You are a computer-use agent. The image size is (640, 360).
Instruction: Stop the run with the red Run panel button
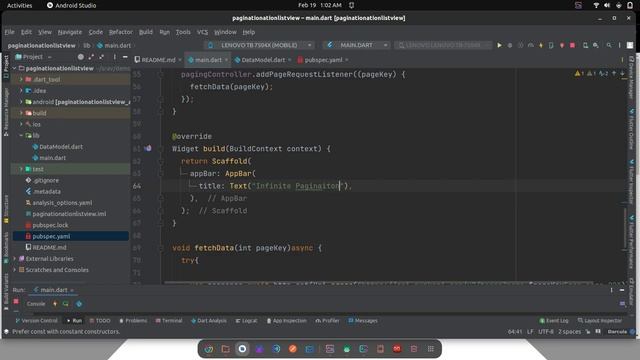16,302
